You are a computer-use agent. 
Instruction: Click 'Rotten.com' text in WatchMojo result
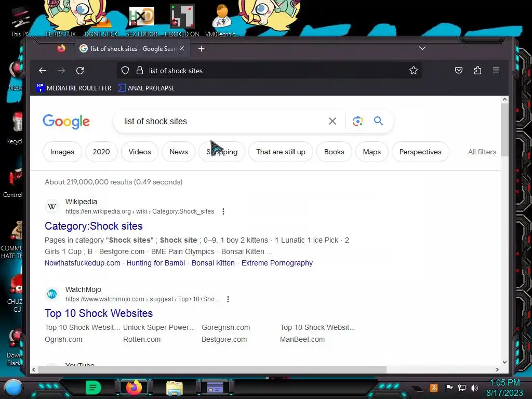pos(142,339)
